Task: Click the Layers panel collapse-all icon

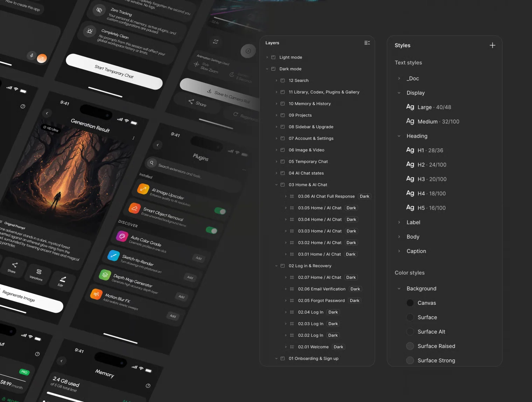Action: pos(367,43)
